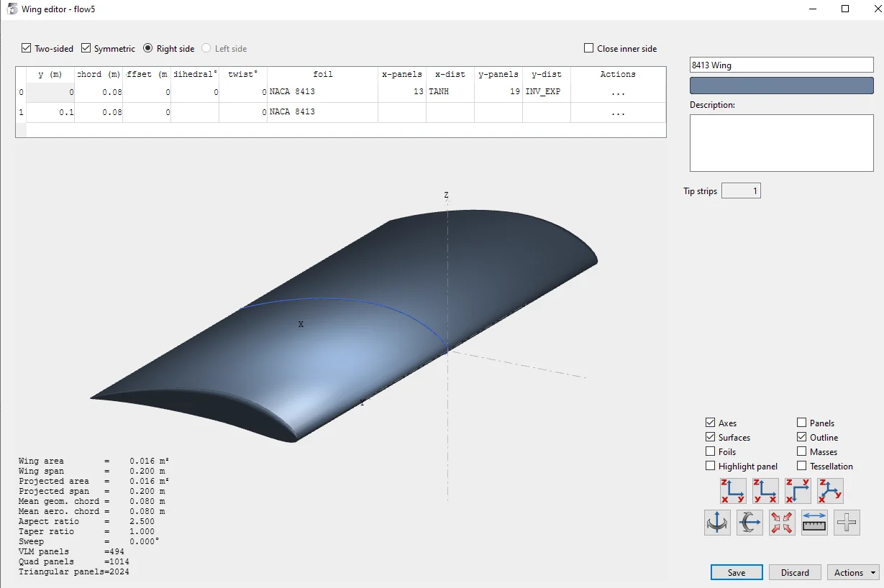Open the Actions dropdown button
Viewport: 884px width, 588px height.
[x=853, y=572]
